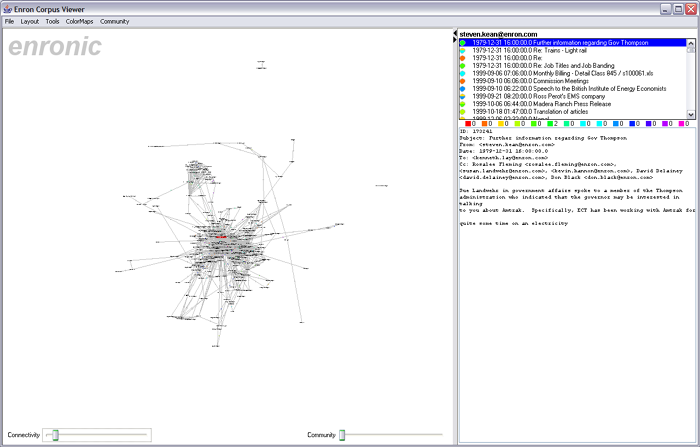Click email list scrollbar up arrow

[691, 43]
